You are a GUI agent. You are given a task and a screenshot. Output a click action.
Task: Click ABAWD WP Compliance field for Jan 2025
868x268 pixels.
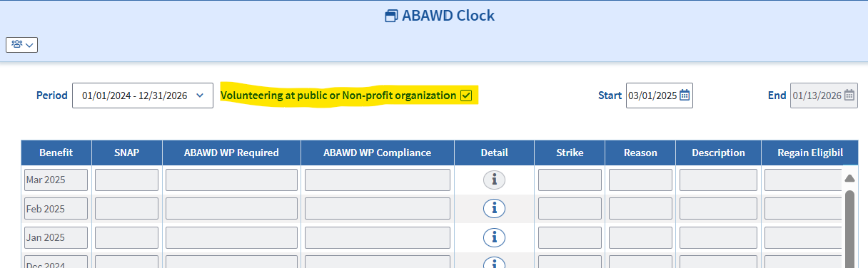[x=378, y=237]
